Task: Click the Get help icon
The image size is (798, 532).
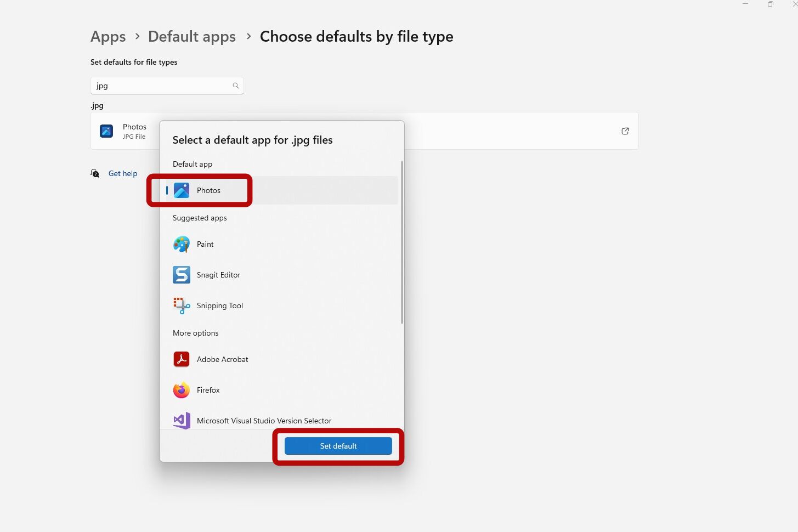Action: (95, 173)
